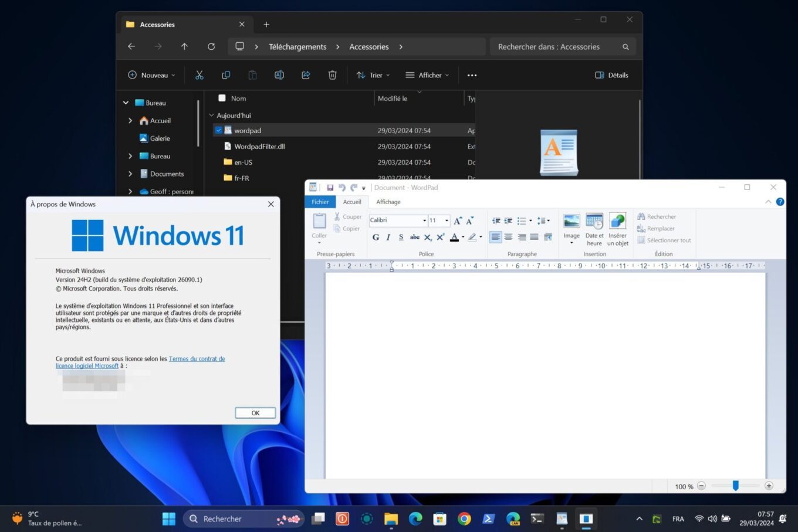Open the Fichier tab in WordPad
This screenshot has width=798, height=532.
320,202
